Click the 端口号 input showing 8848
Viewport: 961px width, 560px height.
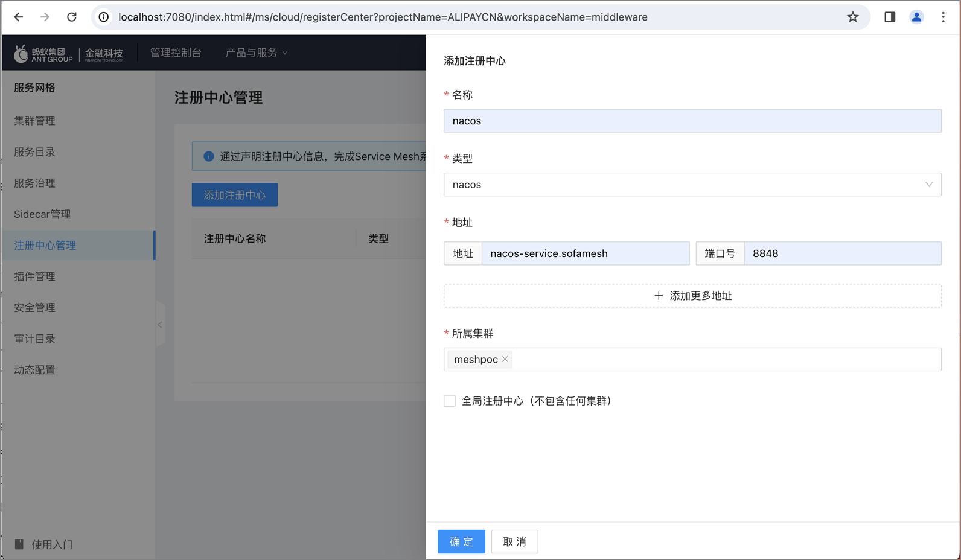pyautogui.click(x=843, y=253)
